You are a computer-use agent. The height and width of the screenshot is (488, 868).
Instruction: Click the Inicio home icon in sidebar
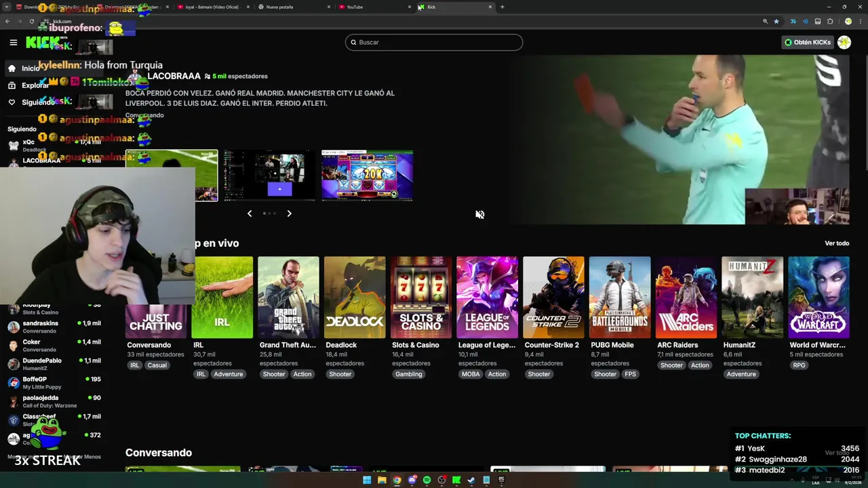point(12,68)
